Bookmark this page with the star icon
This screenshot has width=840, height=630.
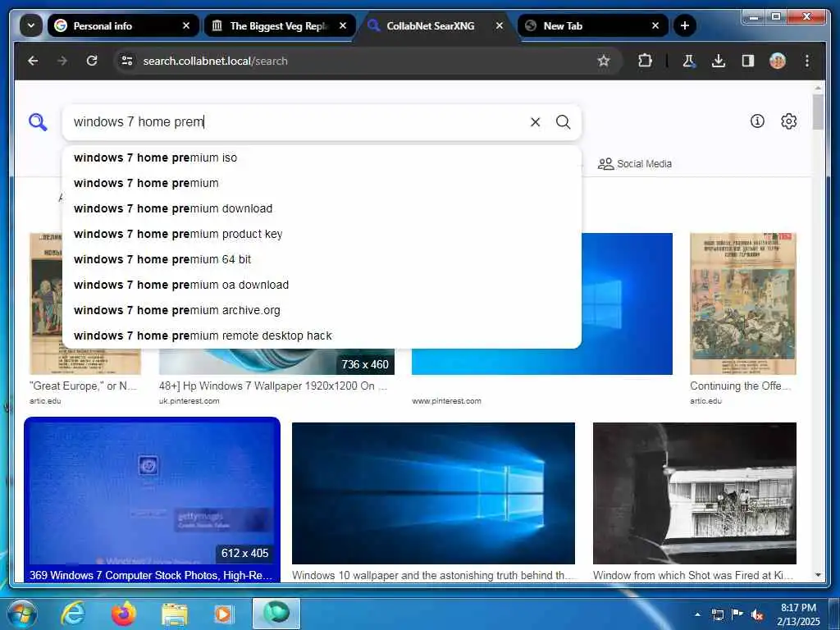[603, 61]
